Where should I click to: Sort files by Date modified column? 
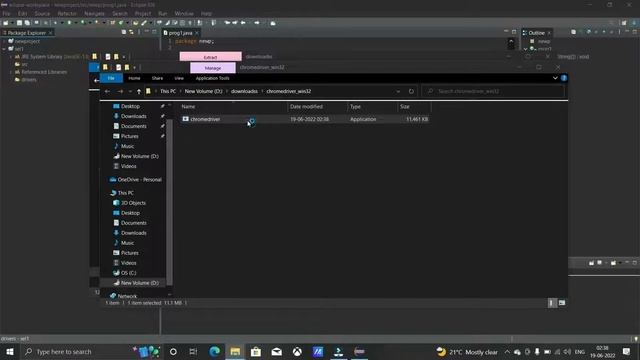tap(318, 107)
